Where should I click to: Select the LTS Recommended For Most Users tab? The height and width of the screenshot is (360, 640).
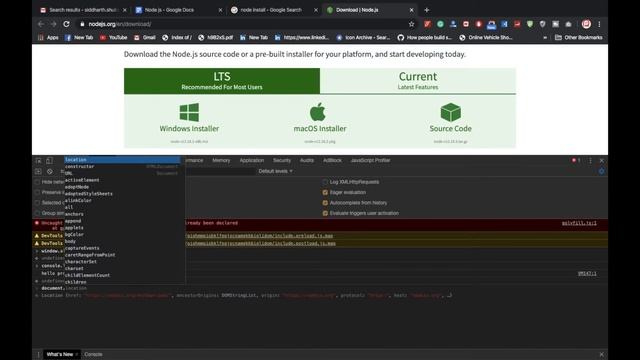[x=222, y=81]
